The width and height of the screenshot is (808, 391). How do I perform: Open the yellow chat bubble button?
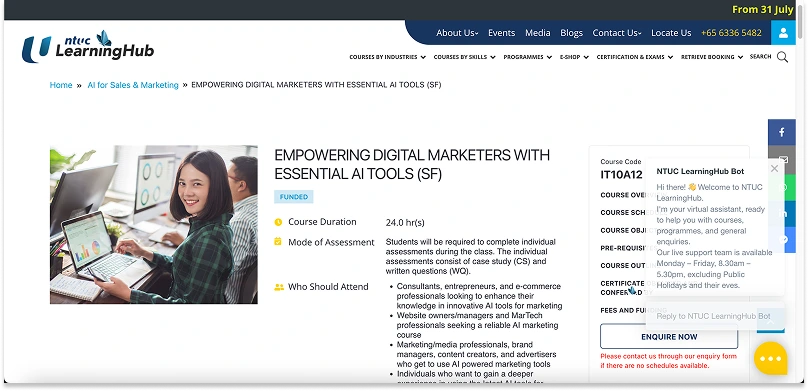point(770,359)
